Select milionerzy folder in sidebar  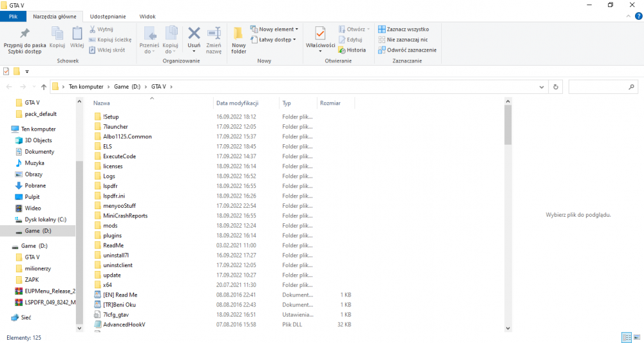(33, 268)
